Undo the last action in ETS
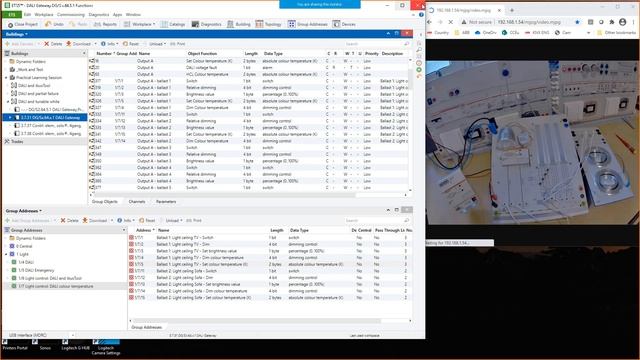 coord(54,24)
